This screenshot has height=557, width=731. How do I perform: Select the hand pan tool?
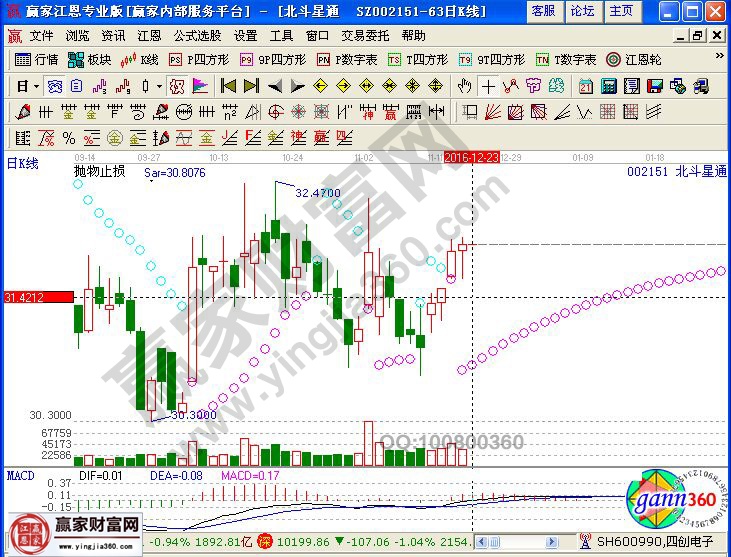[x=464, y=85]
